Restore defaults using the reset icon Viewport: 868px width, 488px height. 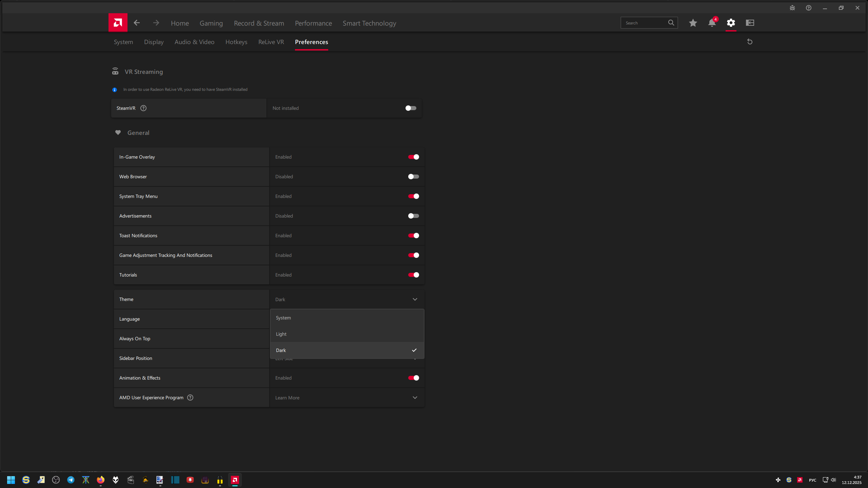pos(750,41)
